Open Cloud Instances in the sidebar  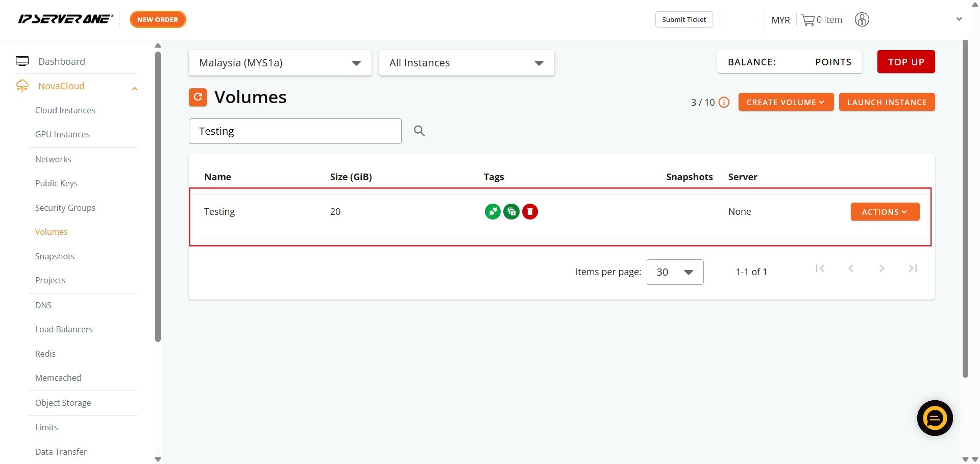click(x=65, y=110)
